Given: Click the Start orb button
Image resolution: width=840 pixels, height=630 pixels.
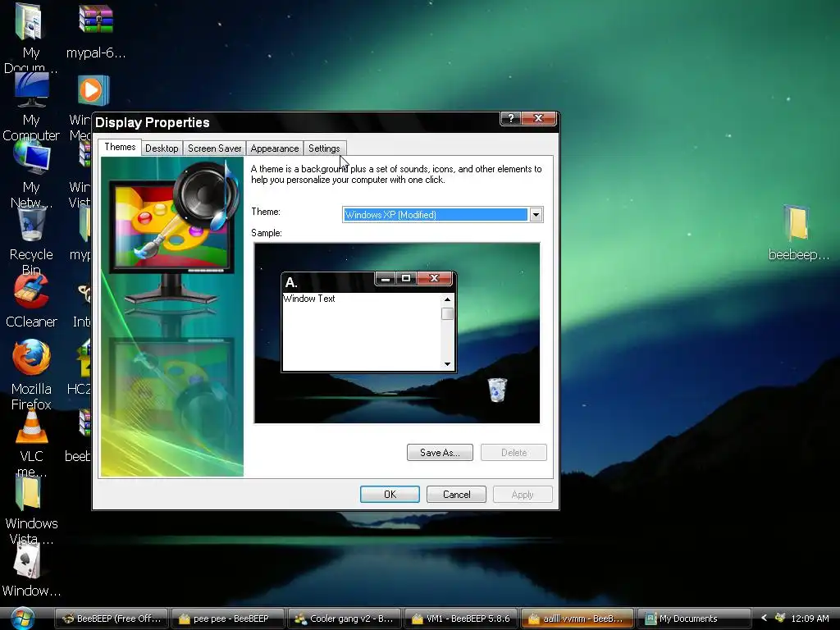Looking at the screenshot, I should pyautogui.click(x=22, y=619).
